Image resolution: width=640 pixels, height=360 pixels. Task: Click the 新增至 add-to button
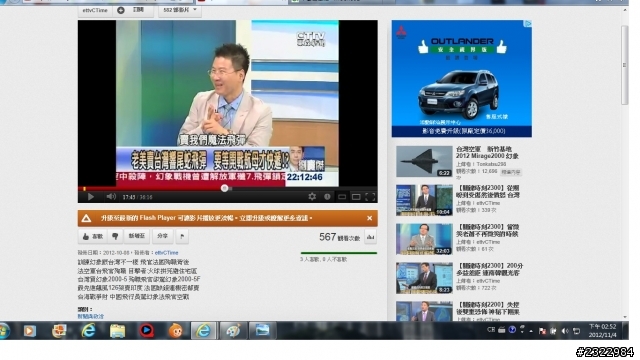[x=137, y=236]
